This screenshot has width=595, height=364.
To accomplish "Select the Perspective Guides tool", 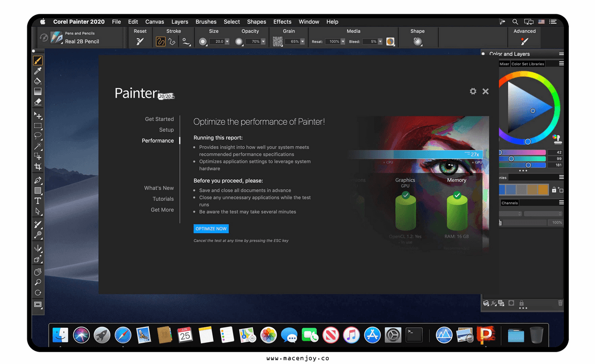I will pyautogui.click(x=38, y=259).
